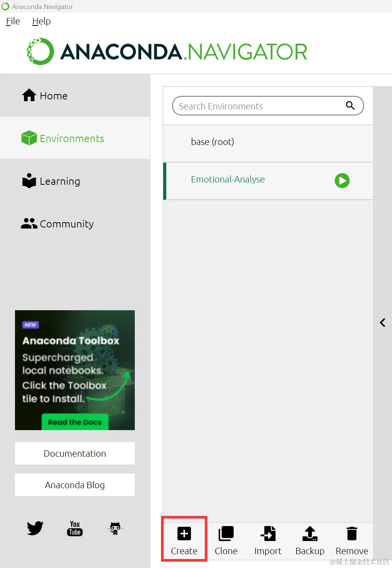The height and width of the screenshot is (568, 392).
Task: Open the File menu
Action: point(13,21)
